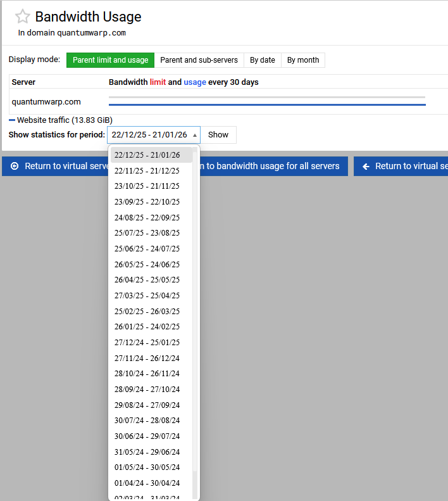Choose period 22/11/25 - 21/12/25

[147, 171]
